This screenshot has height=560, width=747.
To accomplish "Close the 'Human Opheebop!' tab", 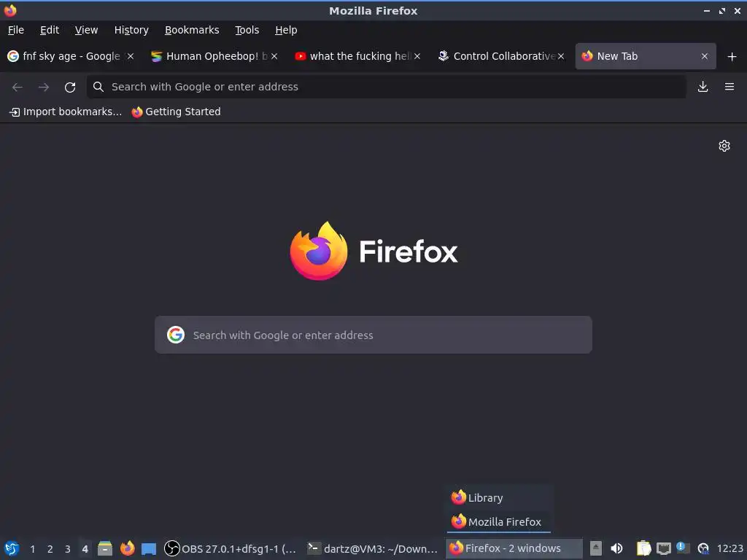I will 274,56.
